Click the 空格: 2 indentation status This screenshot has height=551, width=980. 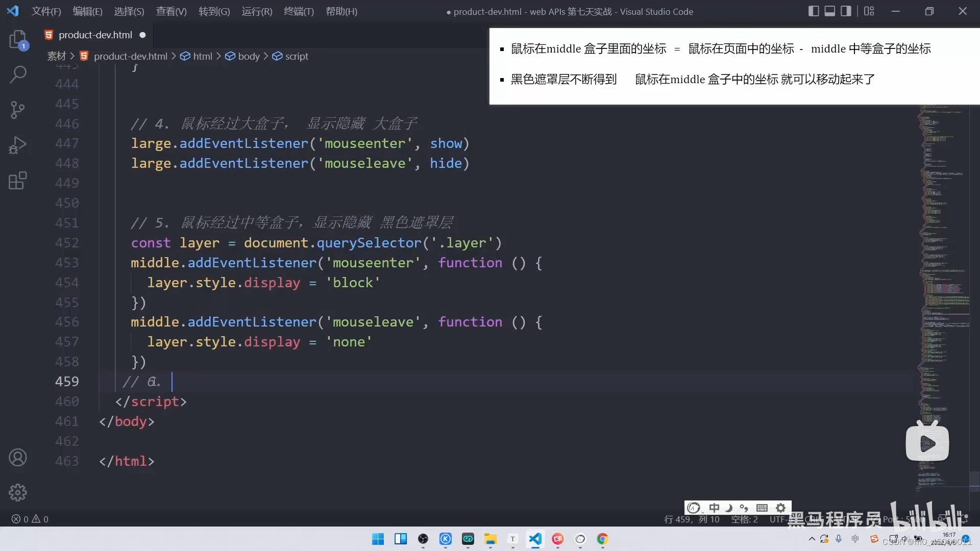[x=744, y=519]
